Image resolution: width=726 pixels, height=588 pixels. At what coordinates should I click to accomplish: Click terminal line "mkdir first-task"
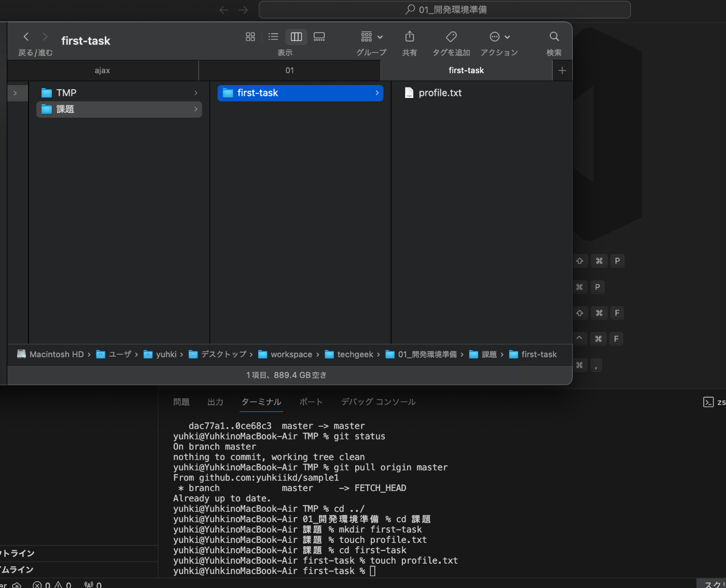click(x=381, y=529)
